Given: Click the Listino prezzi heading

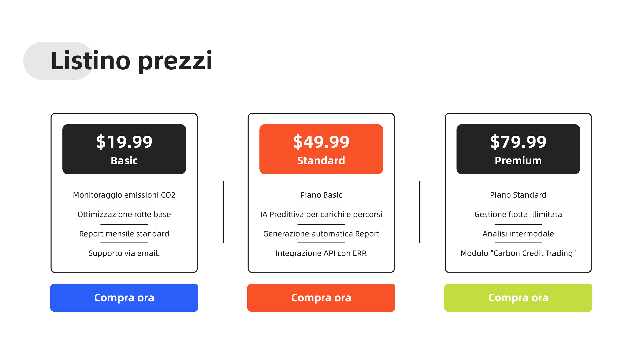Looking at the screenshot, I should [x=131, y=61].
